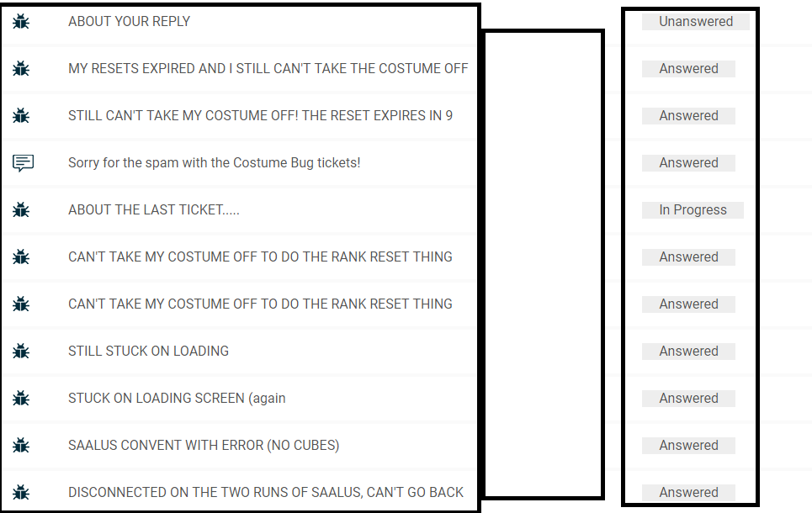
Task: Click the bug icon beside "ABOUT YOUR REPLY"
Action: 21,22
